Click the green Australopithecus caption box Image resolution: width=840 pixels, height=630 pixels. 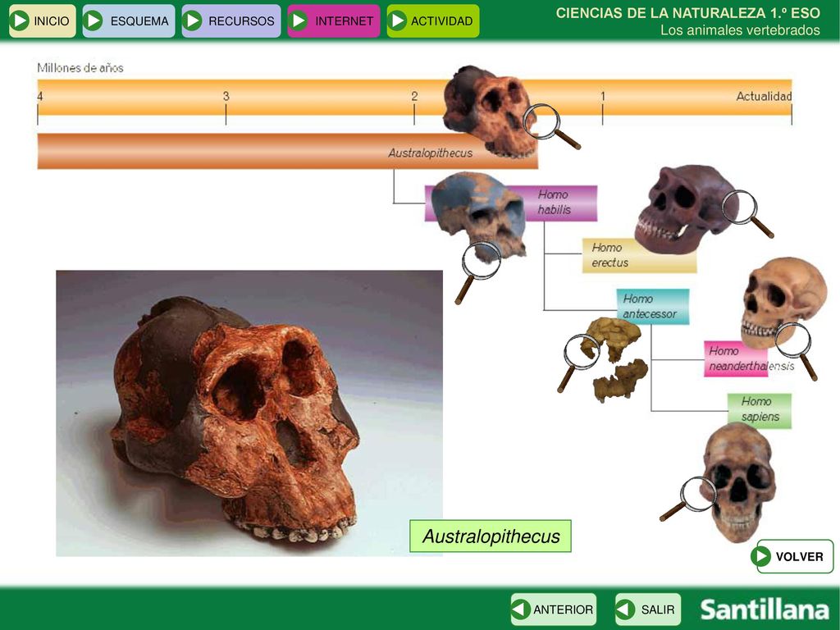(x=491, y=536)
